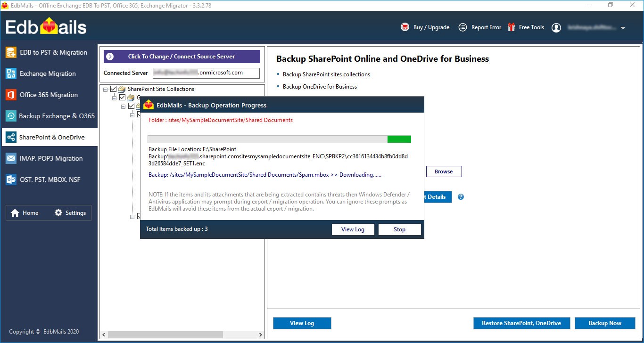
Task: Click the 'Folder : sites/MySampleDocumentSite/Shared Documents' text
Action: (221, 120)
